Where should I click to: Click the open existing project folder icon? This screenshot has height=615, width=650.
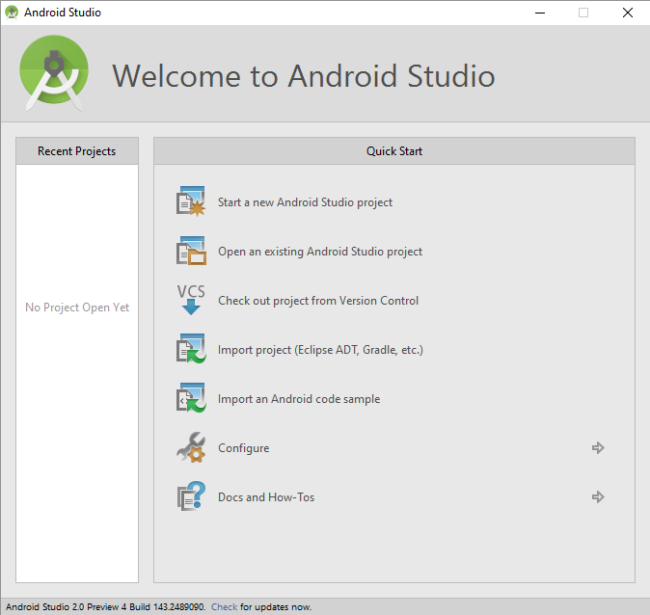point(191,251)
